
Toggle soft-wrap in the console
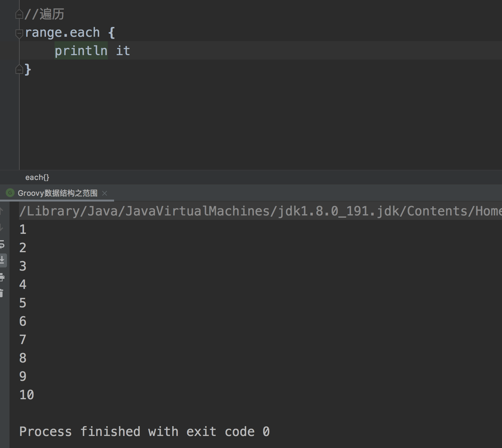(2, 245)
